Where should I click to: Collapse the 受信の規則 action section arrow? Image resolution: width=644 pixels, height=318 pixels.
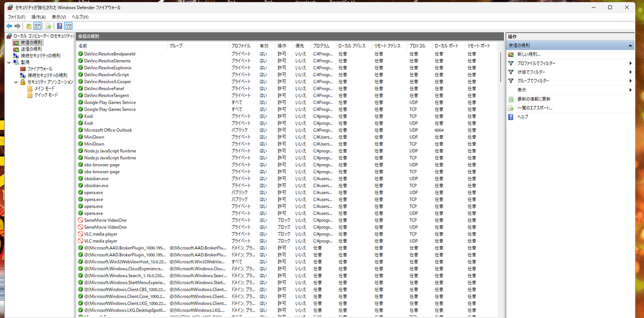click(x=630, y=46)
